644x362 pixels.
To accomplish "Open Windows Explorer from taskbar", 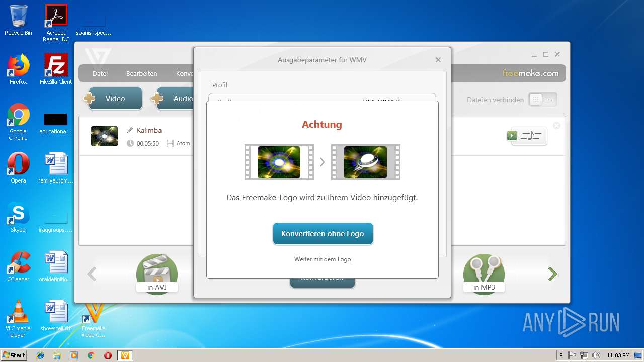I will coord(57,355).
